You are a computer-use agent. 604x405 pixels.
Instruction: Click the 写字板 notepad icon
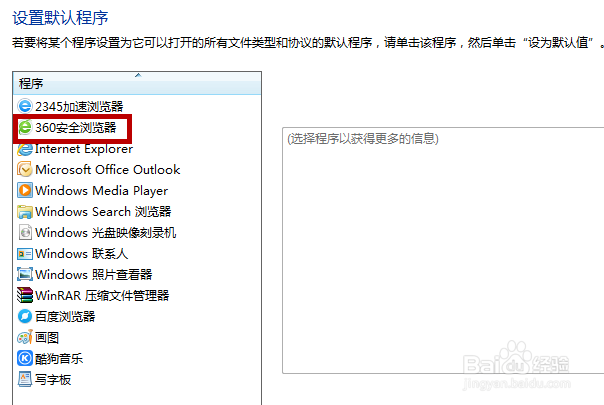click(25, 379)
